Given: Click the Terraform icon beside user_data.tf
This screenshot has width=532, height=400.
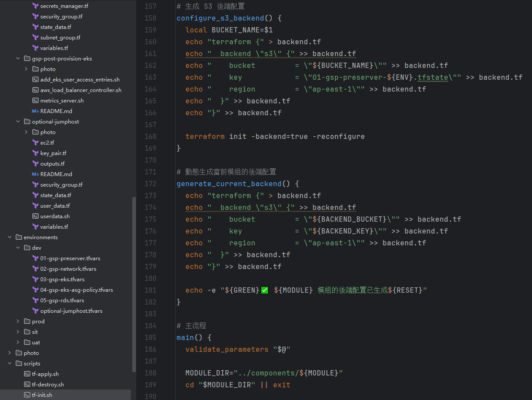Looking at the screenshot, I should click(x=35, y=206).
